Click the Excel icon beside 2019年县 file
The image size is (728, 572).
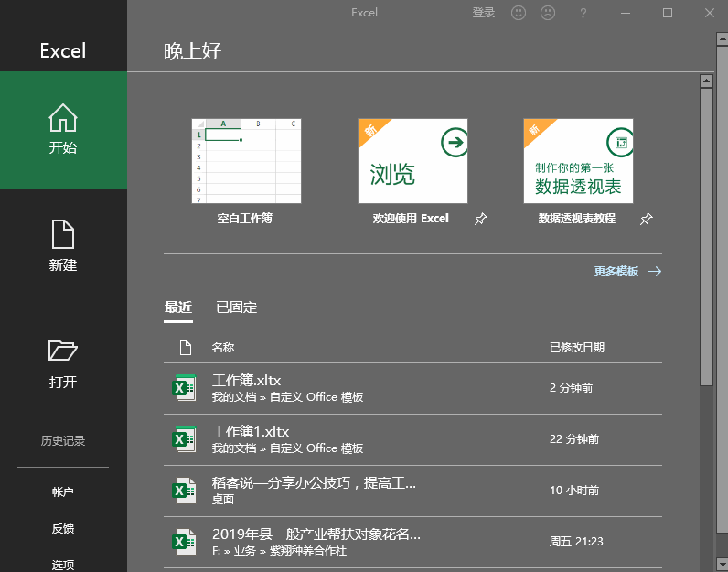(x=184, y=541)
